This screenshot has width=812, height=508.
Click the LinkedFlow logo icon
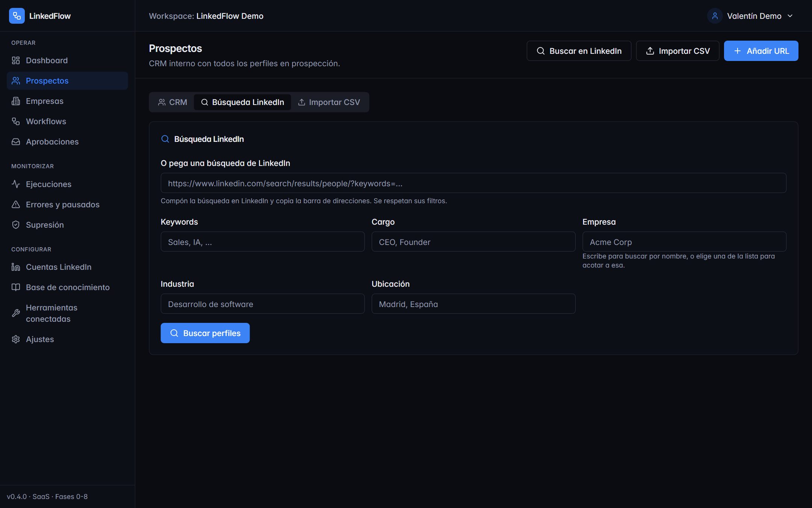click(x=17, y=16)
